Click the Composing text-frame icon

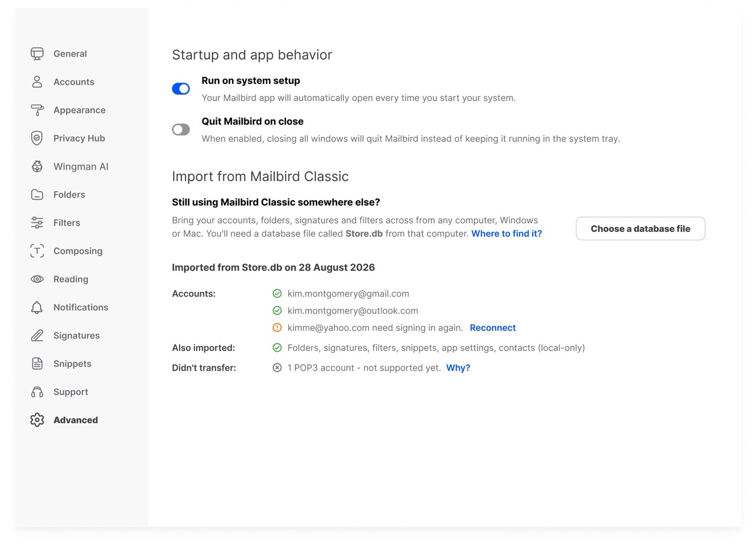point(37,251)
